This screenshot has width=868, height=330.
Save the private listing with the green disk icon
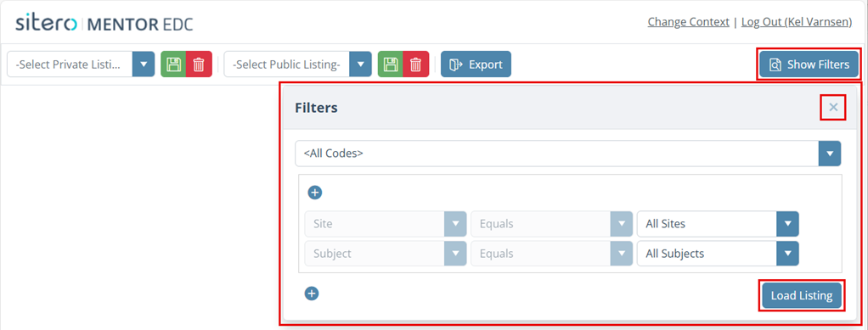pyautogui.click(x=173, y=64)
